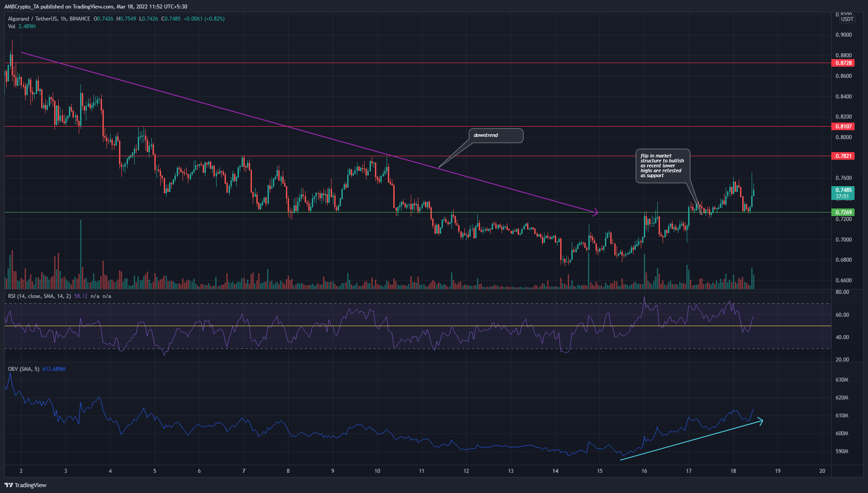Select the flip in market structure note

tap(662, 166)
